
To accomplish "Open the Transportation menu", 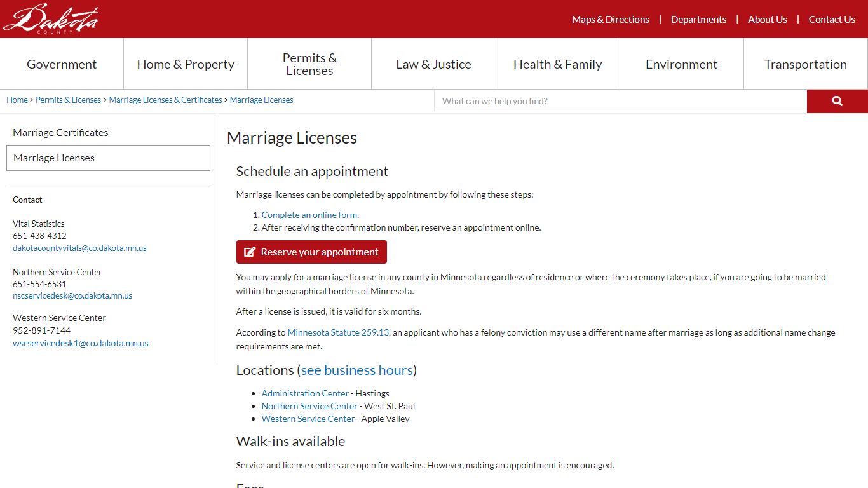I will click(806, 64).
